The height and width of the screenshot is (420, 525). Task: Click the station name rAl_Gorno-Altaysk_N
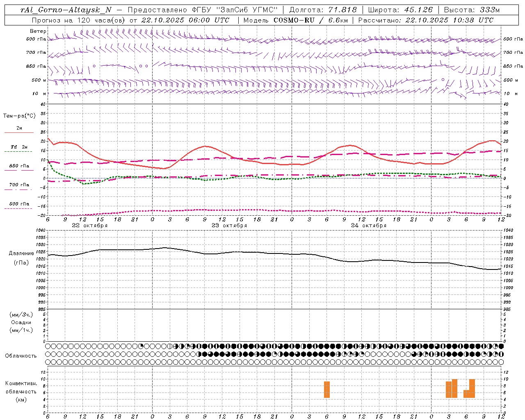pyautogui.click(x=66, y=10)
